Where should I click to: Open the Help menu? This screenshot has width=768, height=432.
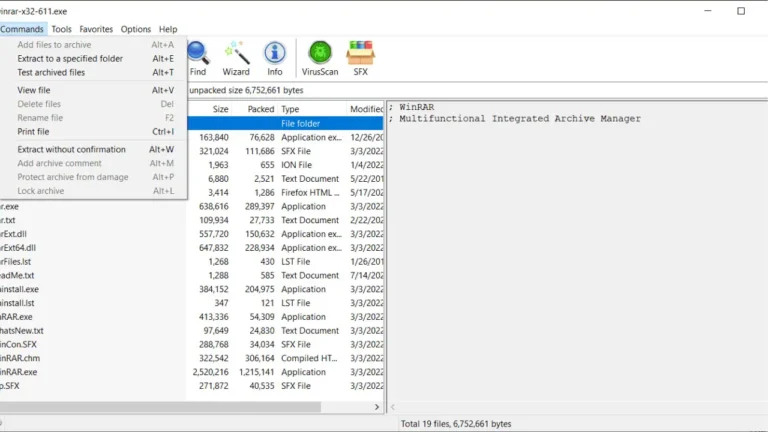[168, 29]
